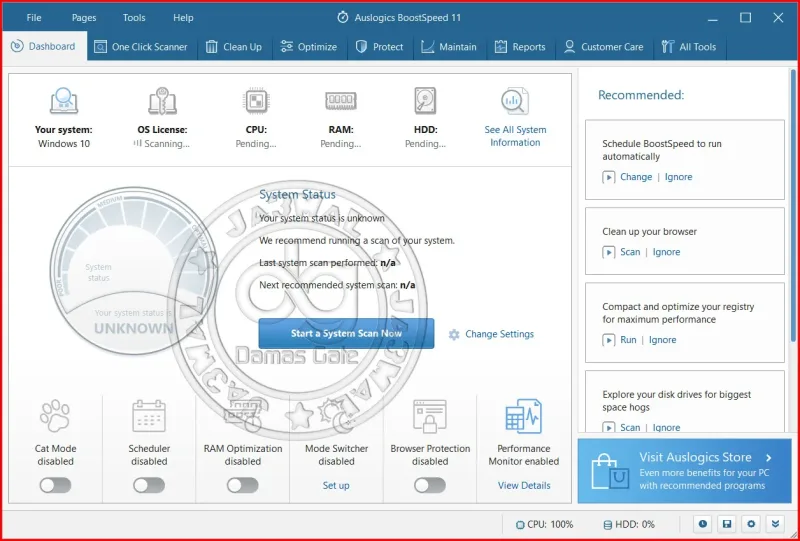Open the Change Settings link
The height and width of the screenshot is (541, 800).
[499, 334]
